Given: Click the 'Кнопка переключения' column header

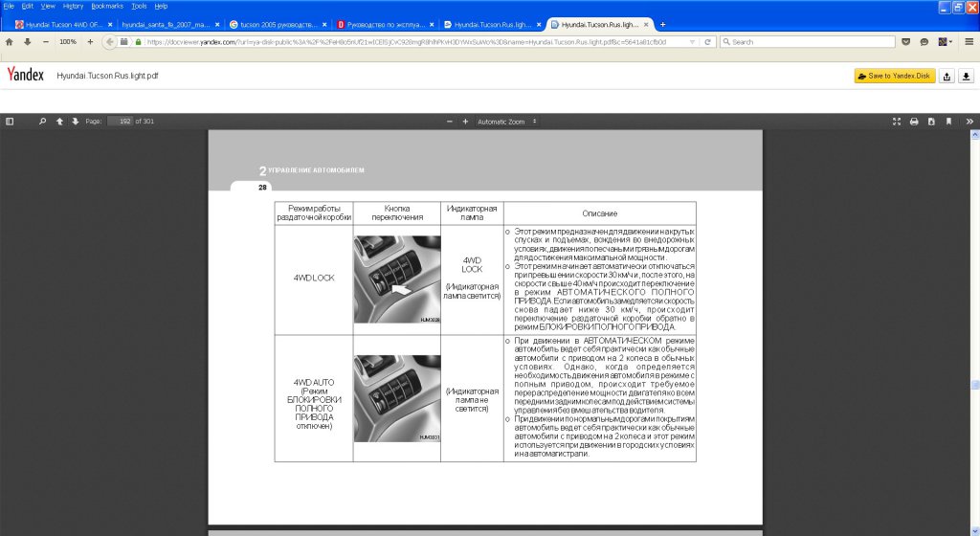Looking at the screenshot, I should 397,213.
